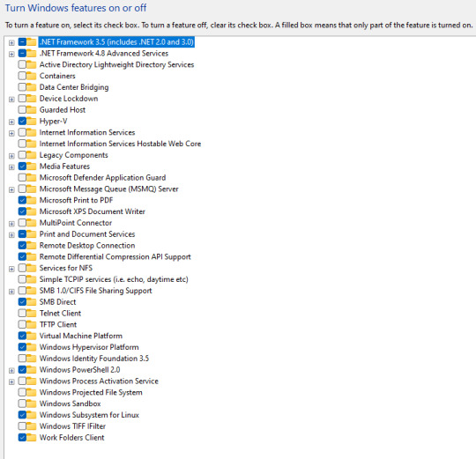Click Simple TCPIP services folder icon

click(31, 279)
